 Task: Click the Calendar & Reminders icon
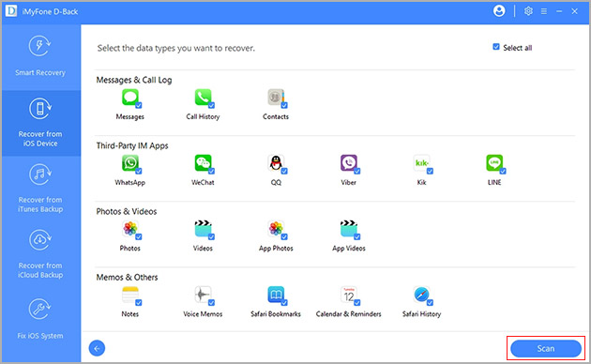349,295
